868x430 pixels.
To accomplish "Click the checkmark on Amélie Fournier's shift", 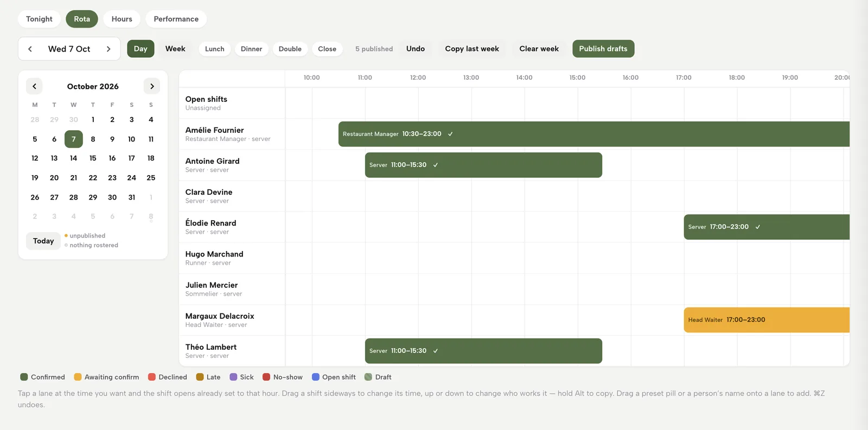I will 450,134.
